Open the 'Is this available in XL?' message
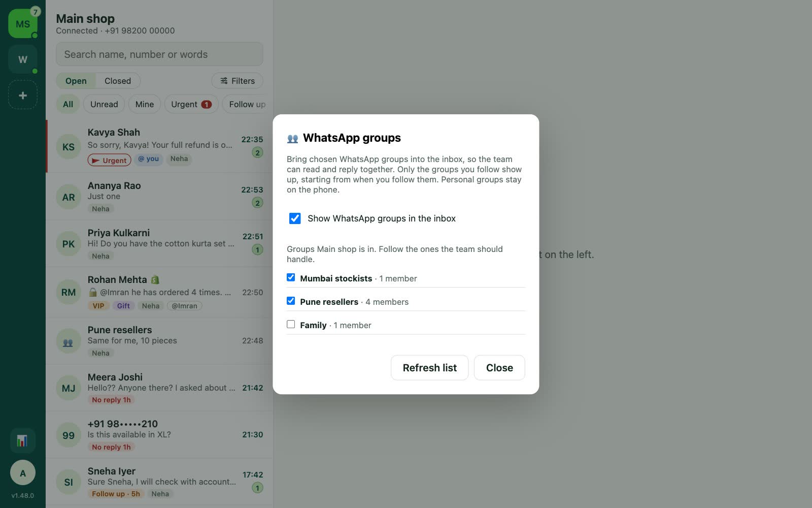Screen dimensions: 812x508 click(129, 434)
